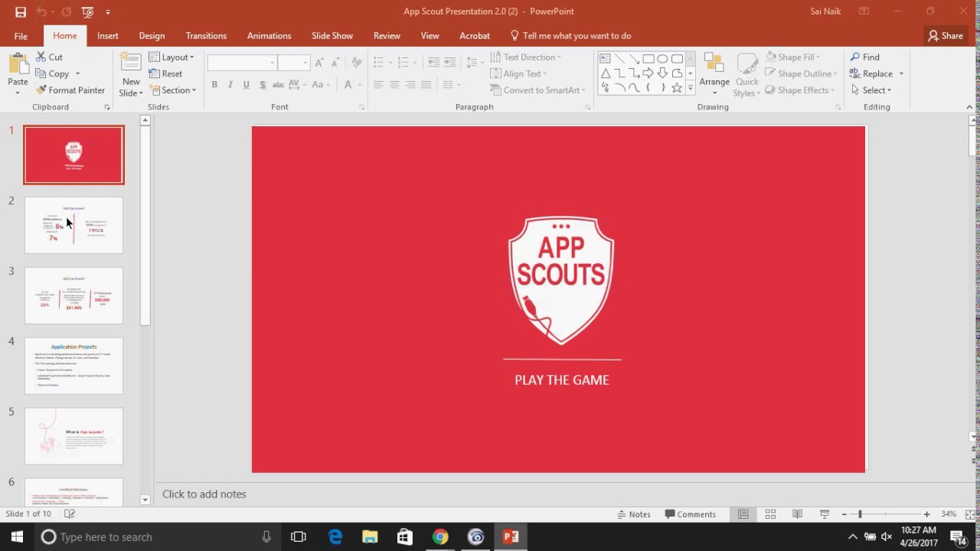Align text left
Screen dimensions: 980x551
[x=378, y=84]
